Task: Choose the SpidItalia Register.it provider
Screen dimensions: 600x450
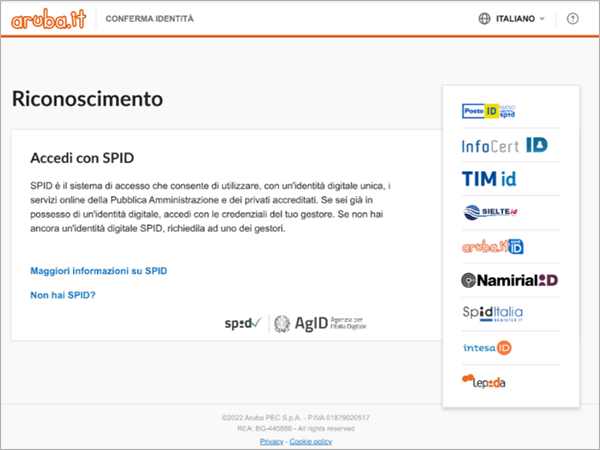Action: (x=492, y=313)
